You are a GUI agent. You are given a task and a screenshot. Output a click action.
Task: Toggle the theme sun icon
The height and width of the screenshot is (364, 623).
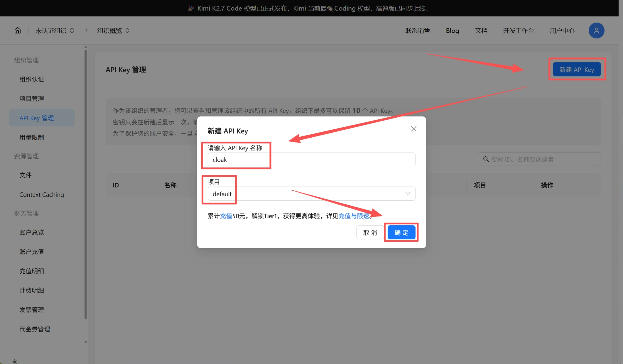[x=15, y=361]
